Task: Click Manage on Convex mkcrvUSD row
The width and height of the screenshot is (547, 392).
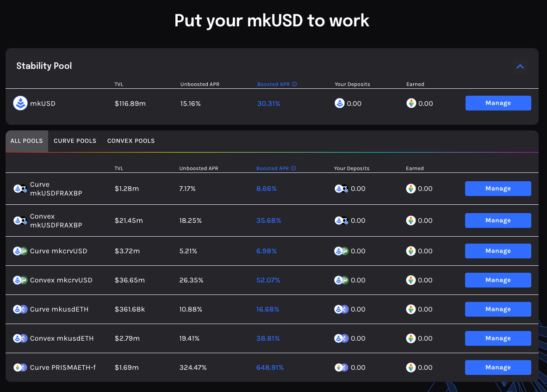Action: pos(498,280)
